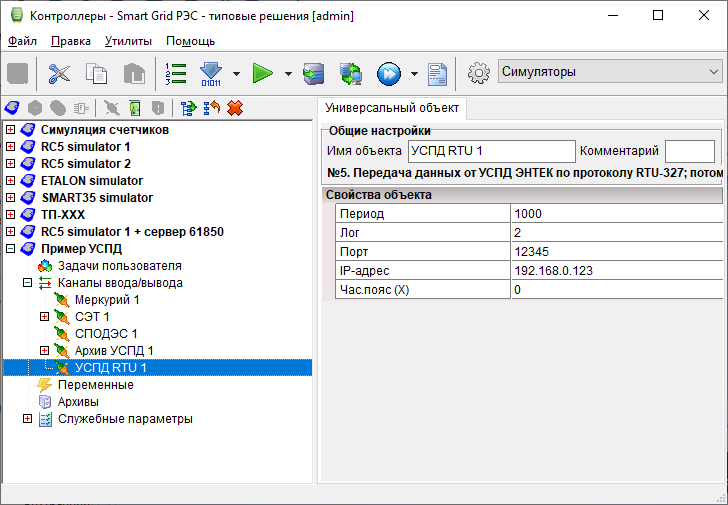Click the Лог value 2
This screenshot has width=728, height=505.
(617, 233)
